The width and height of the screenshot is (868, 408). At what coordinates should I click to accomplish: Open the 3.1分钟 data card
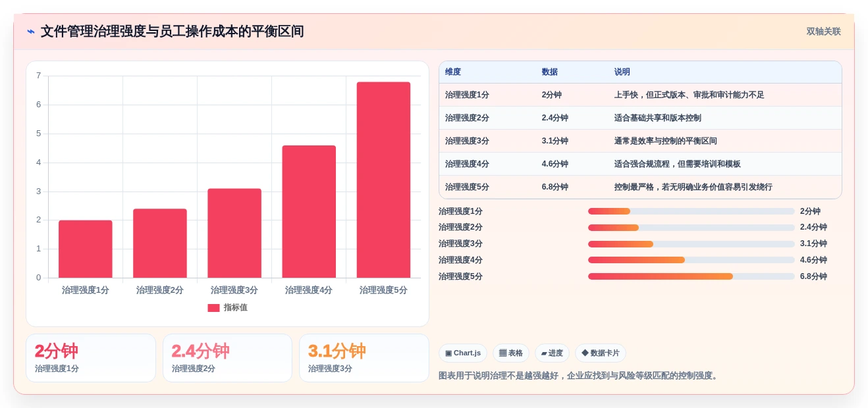pos(364,358)
